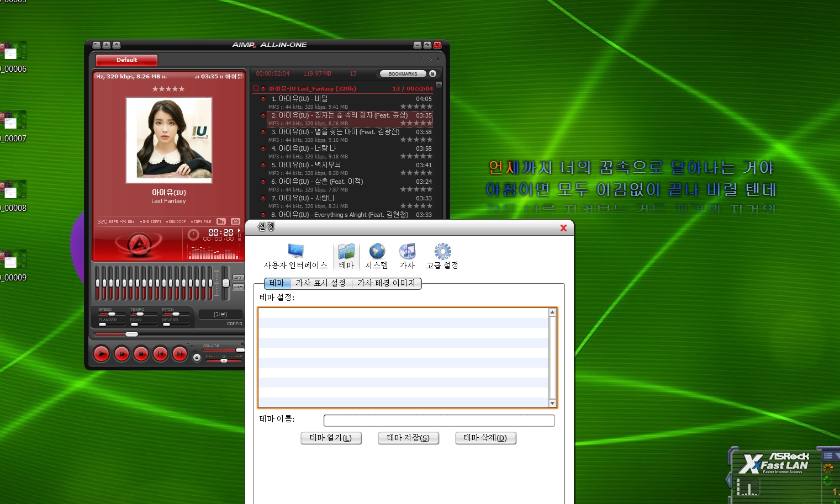Open the 사용자 인터페이스 monitor icon
The image size is (840, 504).
(x=295, y=257)
